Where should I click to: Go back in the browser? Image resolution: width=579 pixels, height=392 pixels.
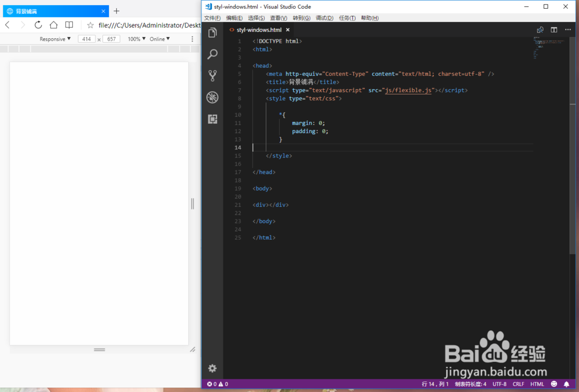pos(8,25)
